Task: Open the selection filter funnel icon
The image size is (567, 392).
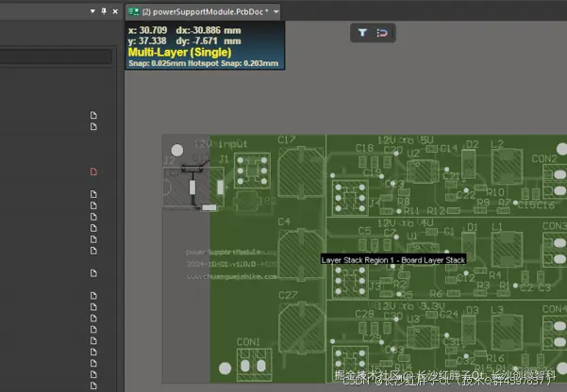Action: (x=362, y=33)
